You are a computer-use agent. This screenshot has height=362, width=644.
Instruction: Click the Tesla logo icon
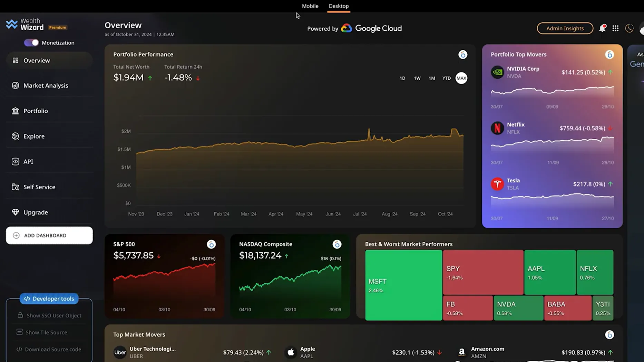[497, 184]
